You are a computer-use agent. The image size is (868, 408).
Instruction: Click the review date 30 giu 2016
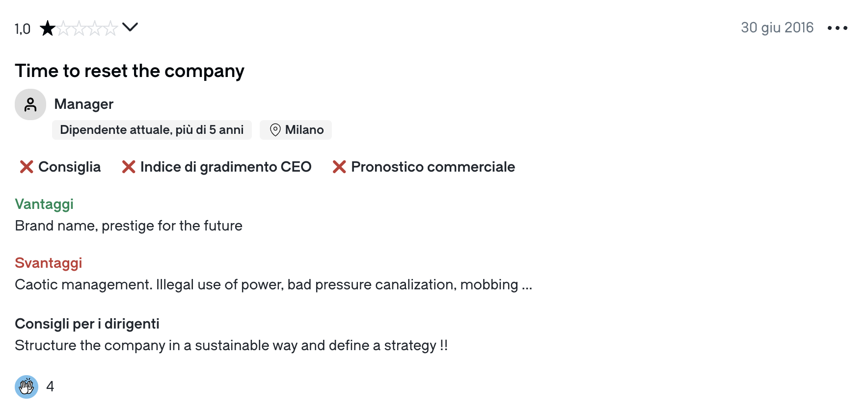[777, 27]
